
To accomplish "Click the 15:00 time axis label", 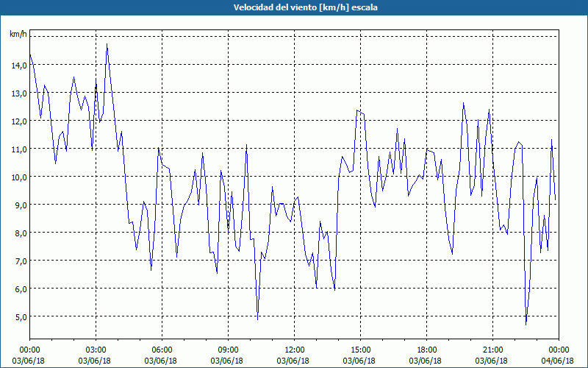I will coord(360,350).
